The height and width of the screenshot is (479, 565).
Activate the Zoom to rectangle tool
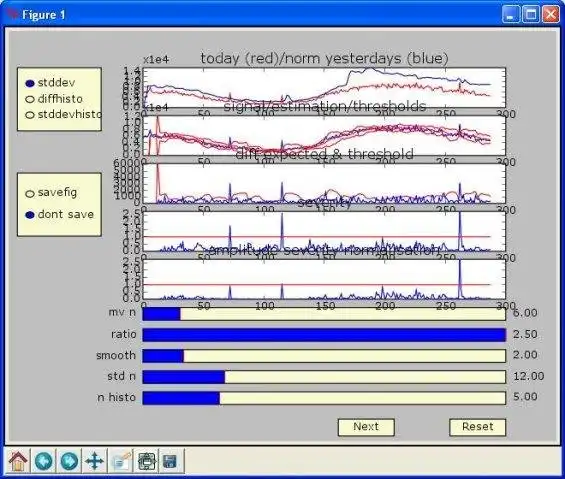120,460
